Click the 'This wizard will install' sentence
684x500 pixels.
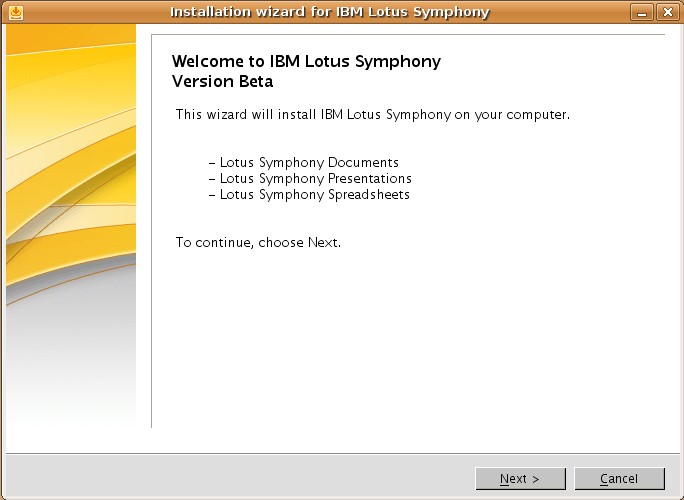[373, 115]
